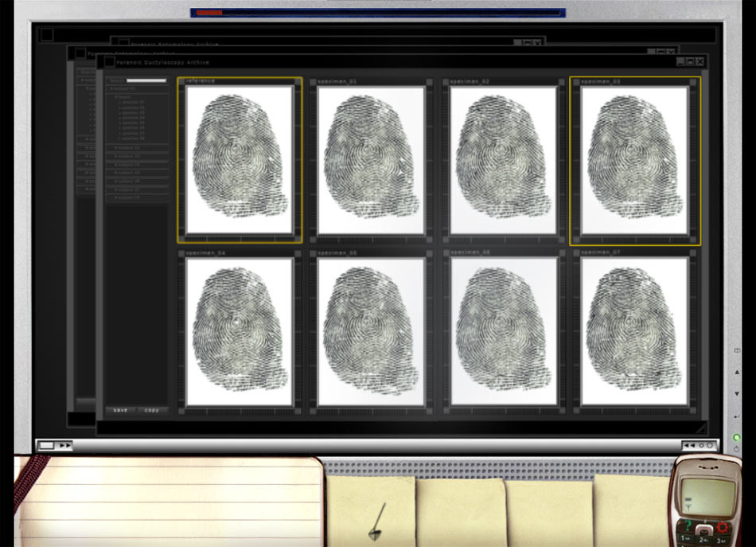Image resolution: width=756 pixels, height=547 pixels.
Task: Click the search field in Dactyloscopy sidebar
Action: pos(146,80)
